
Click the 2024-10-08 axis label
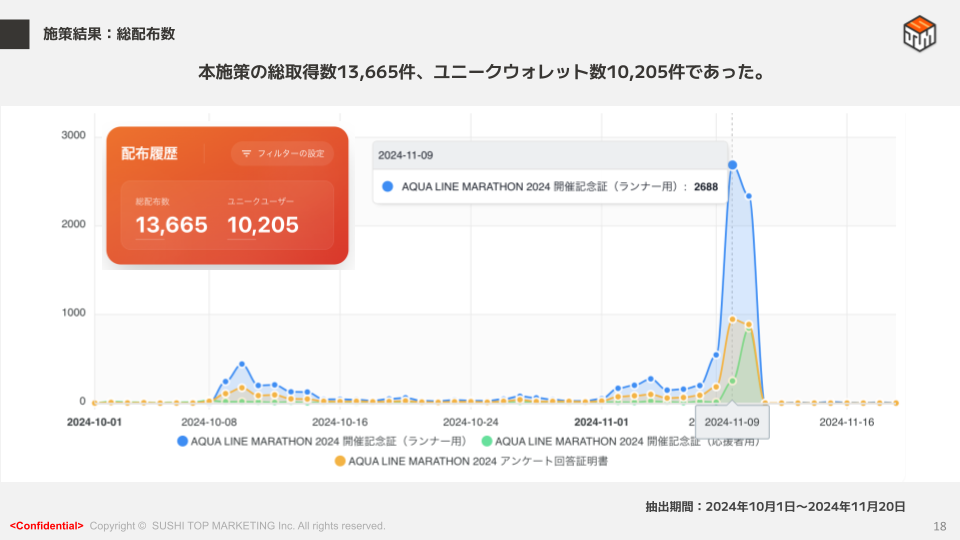tap(209, 422)
